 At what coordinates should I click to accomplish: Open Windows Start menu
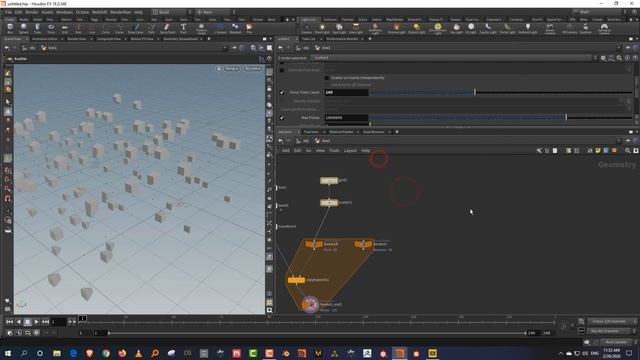coord(7,353)
